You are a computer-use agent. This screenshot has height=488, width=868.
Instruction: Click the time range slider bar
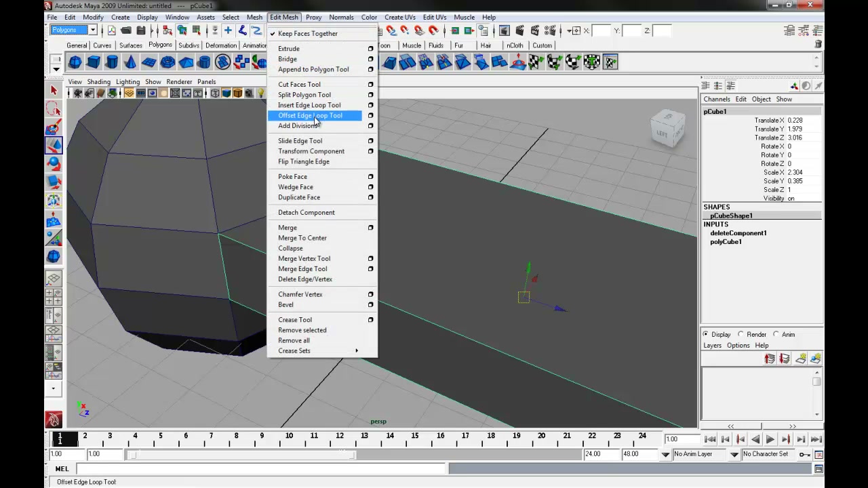(x=242, y=454)
